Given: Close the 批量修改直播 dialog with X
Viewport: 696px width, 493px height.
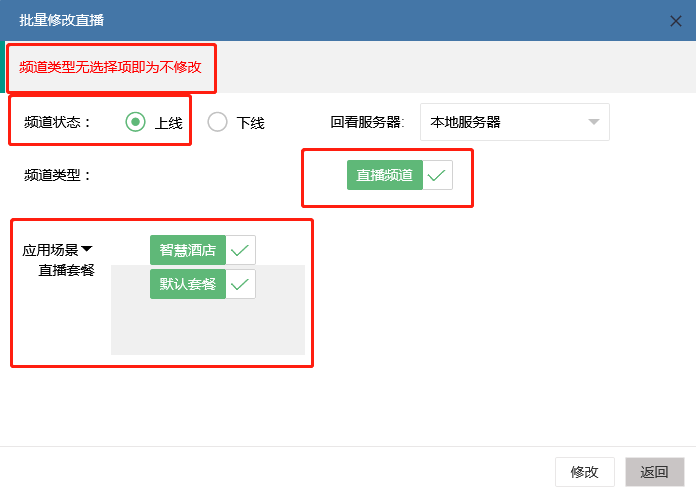Looking at the screenshot, I should tap(676, 20).
